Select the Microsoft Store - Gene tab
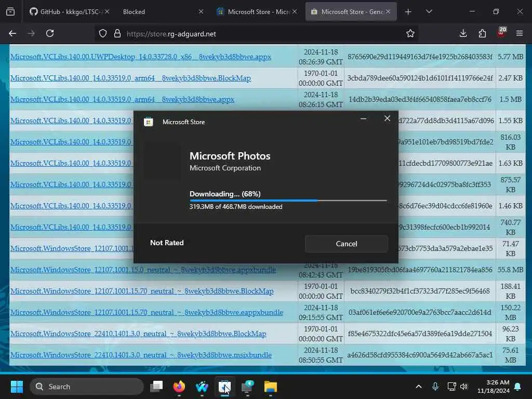The height and width of the screenshot is (399, 532). pos(351,12)
